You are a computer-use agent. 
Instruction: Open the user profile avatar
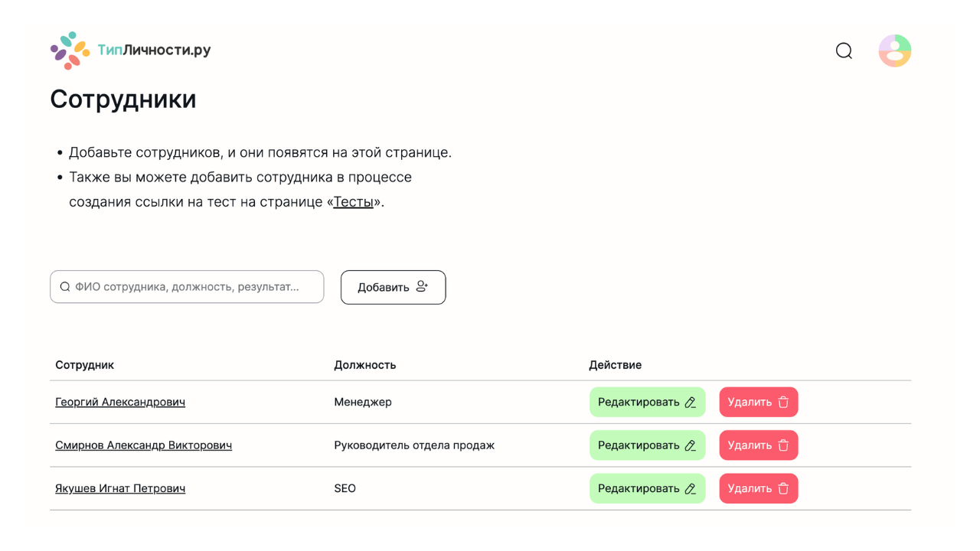click(x=894, y=51)
